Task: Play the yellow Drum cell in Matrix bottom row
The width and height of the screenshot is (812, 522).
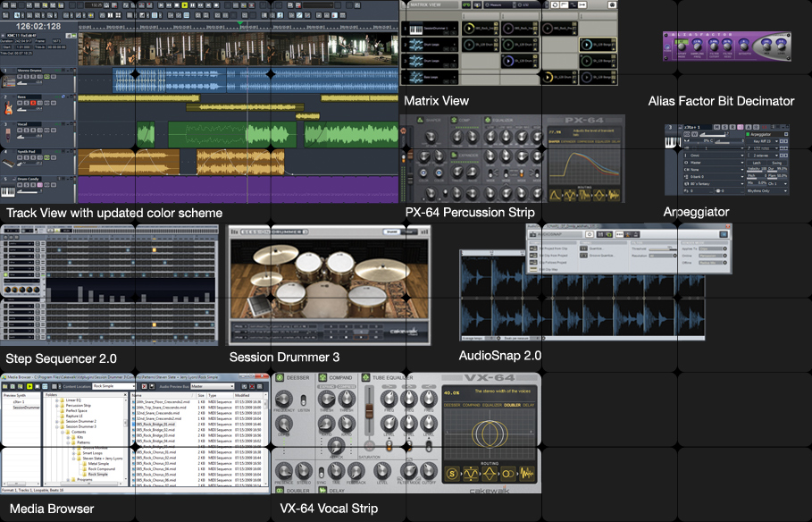Action: (x=548, y=78)
